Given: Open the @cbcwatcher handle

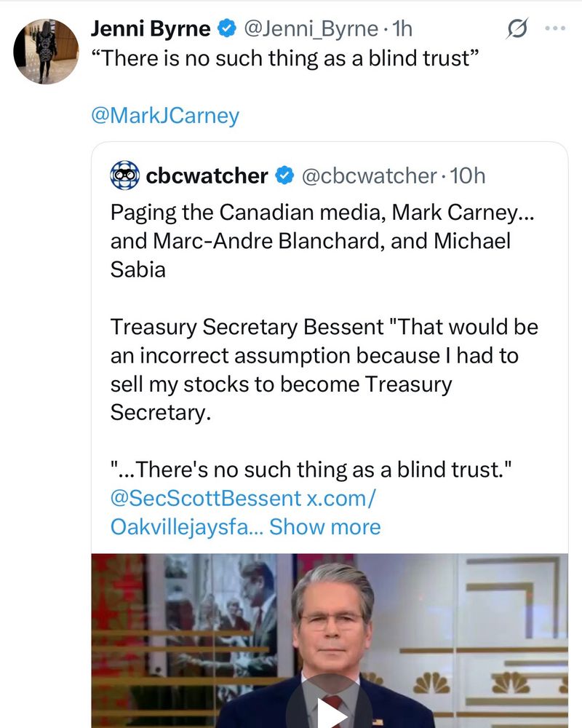Looking at the screenshot, I should [368, 175].
